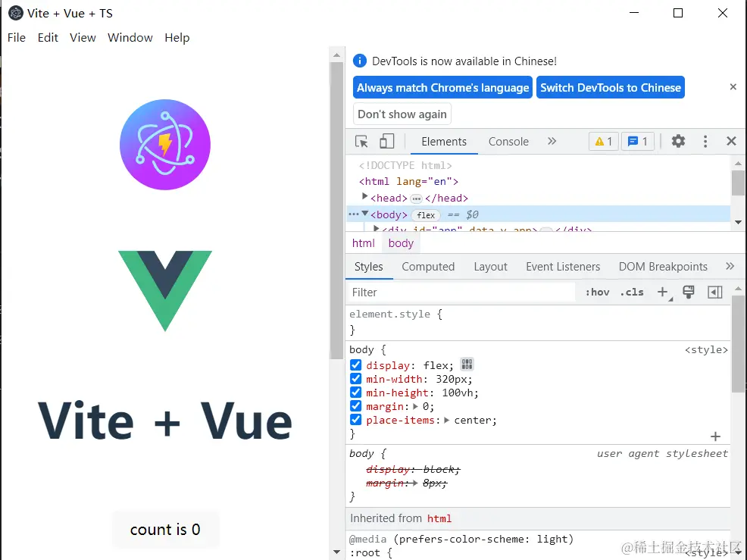Click Always match Chrome's language button
The image size is (747, 560).
(442, 87)
